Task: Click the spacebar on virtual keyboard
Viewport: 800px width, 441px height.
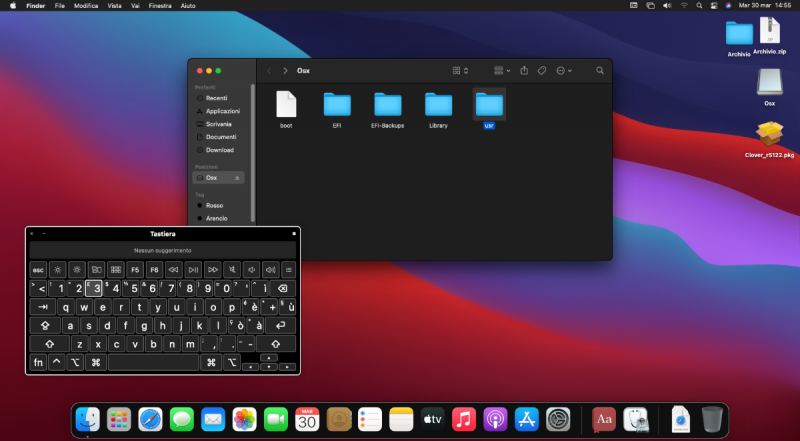Action: coord(154,362)
